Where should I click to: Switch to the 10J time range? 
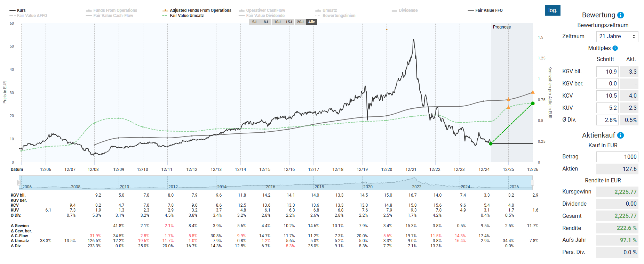[277, 22]
